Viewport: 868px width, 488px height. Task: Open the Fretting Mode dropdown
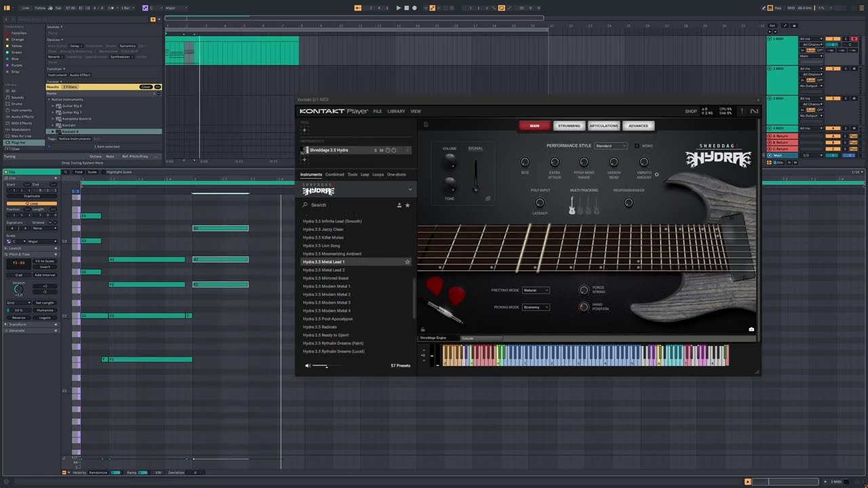coord(536,290)
